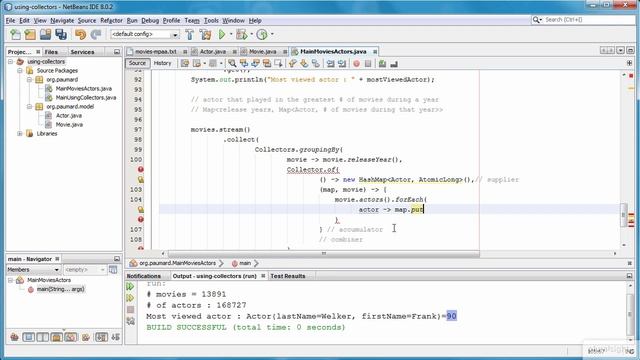Toggle Sort by Source in Navigator
640x360 pixels.
[116, 337]
